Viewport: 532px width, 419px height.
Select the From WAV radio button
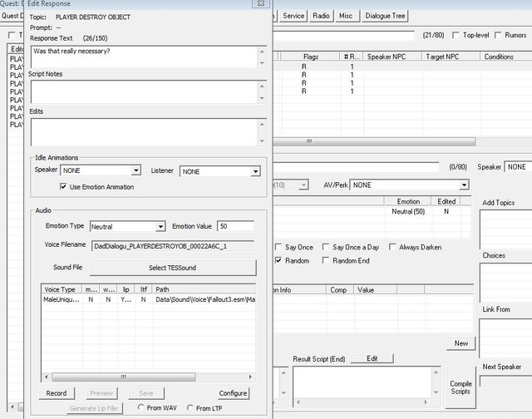click(140, 407)
